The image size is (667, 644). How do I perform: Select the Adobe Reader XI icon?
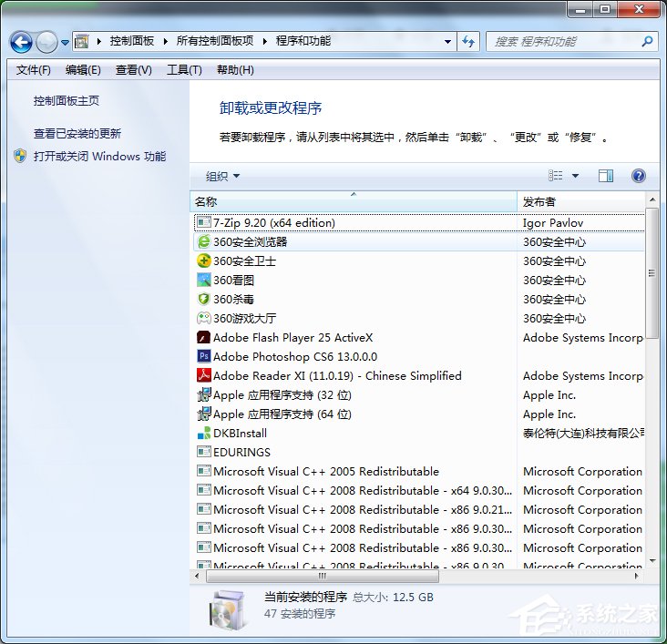tap(203, 376)
